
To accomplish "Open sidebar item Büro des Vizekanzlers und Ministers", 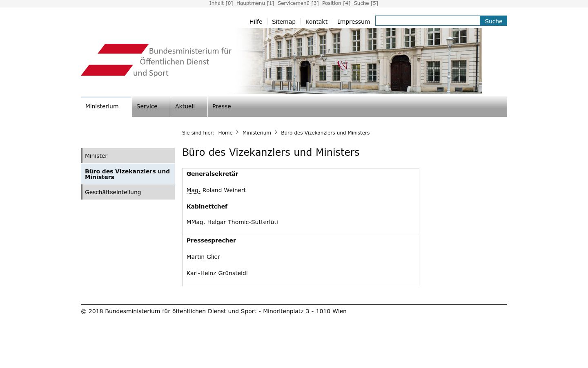I will 128,174.
